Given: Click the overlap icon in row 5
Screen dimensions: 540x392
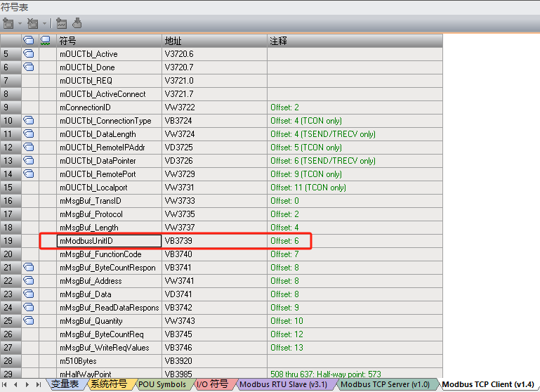Looking at the screenshot, I should (29, 53).
